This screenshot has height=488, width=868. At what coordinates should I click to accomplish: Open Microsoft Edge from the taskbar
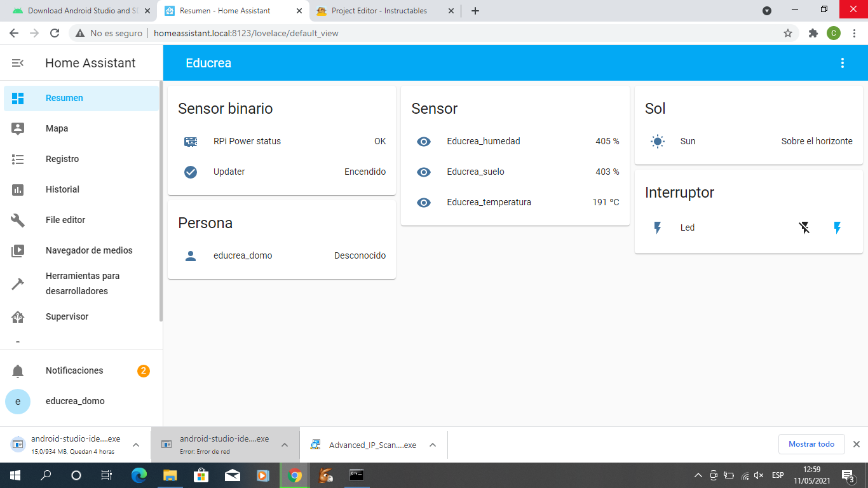(x=139, y=475)
